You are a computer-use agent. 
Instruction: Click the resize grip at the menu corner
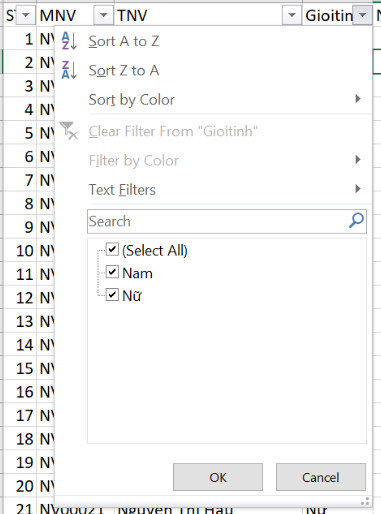point(365,501)
